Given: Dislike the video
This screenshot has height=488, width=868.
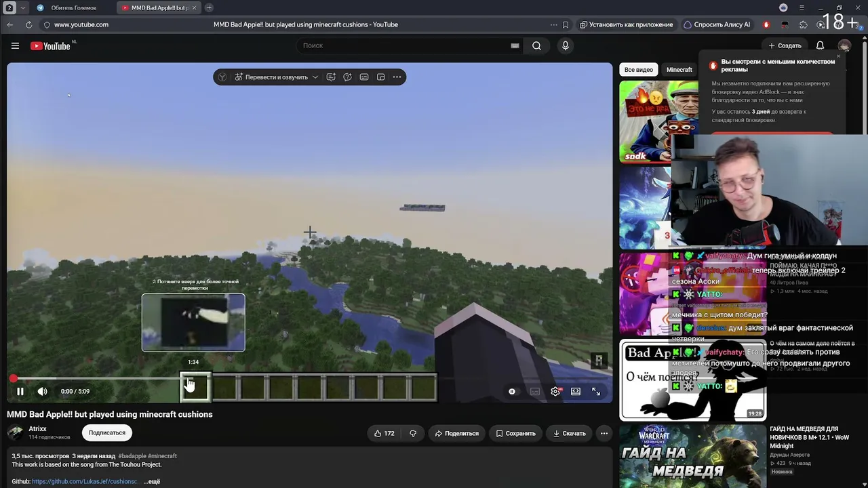Looking at the screenshot, I should [x=413, y=433].
